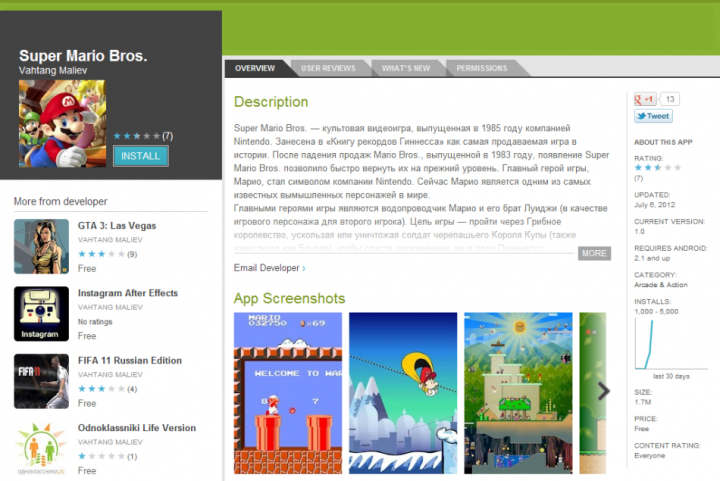
Task: Click the App Screenshots heading
Action: point(289,298)
